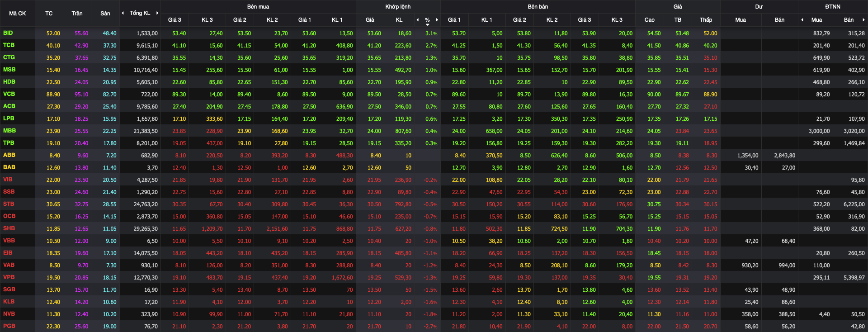The width and height of the screenshot is (868, 332).
Task: Click the Bên mua group header
Action: [258, 7]
